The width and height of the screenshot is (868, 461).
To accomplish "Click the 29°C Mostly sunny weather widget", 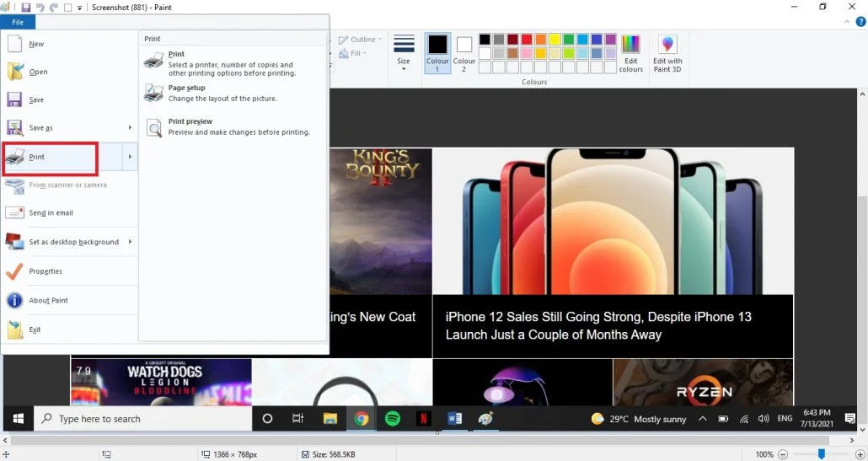I will click(x=638, y=419).
